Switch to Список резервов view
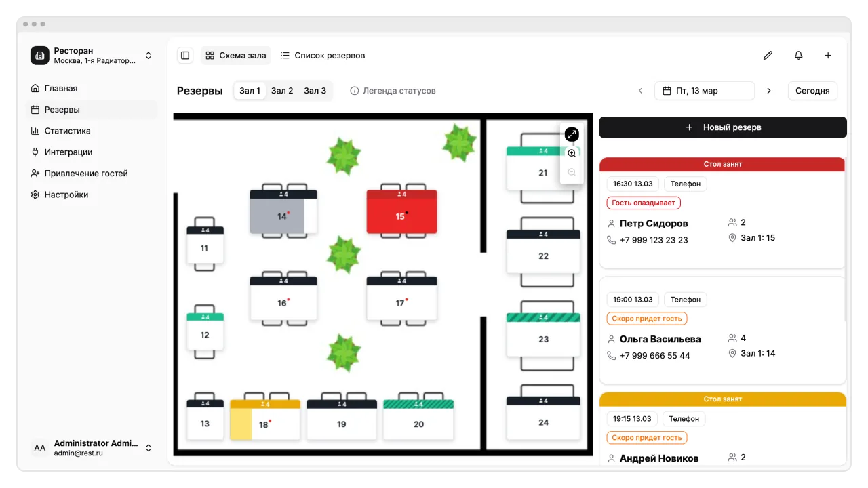This screenshot has width=868, height=488. [323, 56]
